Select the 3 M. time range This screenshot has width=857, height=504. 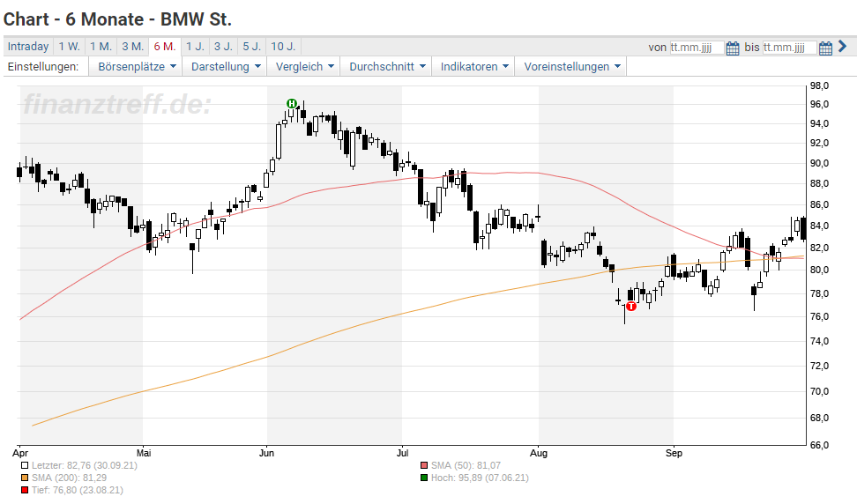[133, 47]
